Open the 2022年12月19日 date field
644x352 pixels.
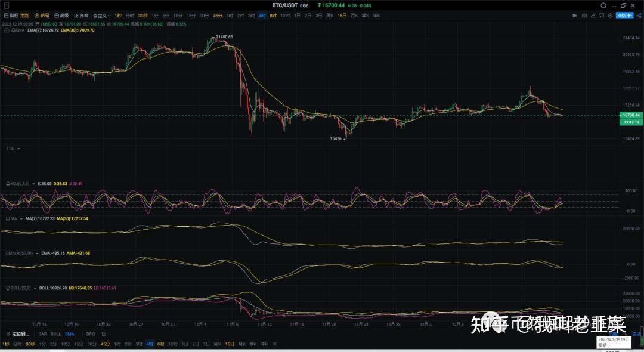(613, 340)
